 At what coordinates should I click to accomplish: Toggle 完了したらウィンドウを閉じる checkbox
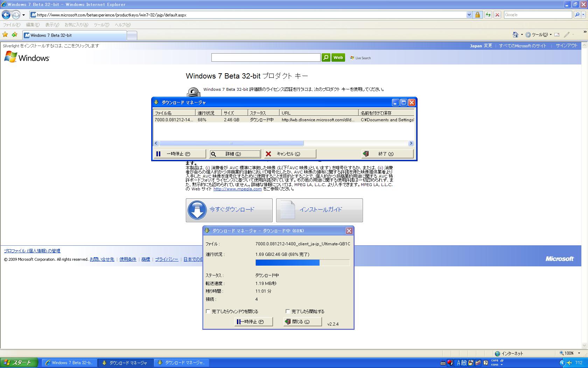coord(208,311)
